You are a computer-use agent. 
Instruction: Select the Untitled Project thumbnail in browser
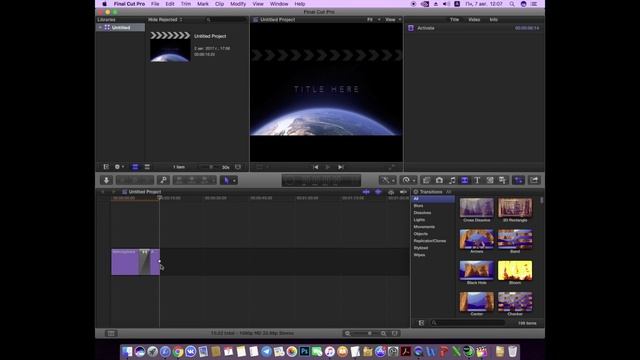(170, 47)
